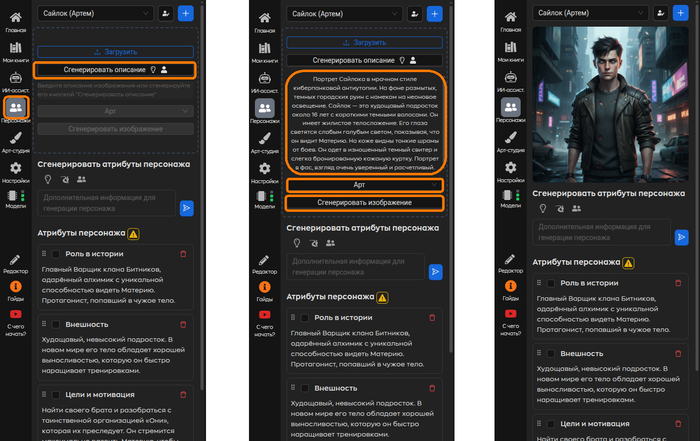
Task: Open Мои книги in the right panel sidebar
Action: click(x=511, y=50)
